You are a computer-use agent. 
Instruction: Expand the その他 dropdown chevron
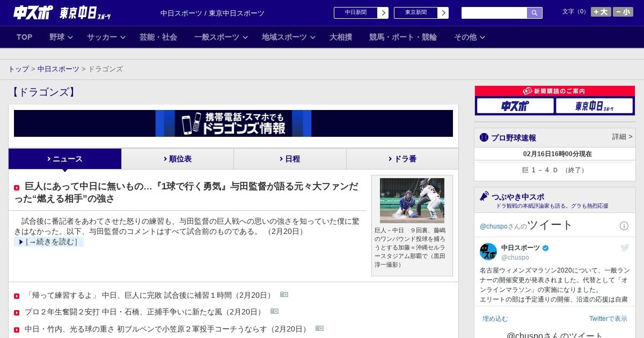coord(482,37)
